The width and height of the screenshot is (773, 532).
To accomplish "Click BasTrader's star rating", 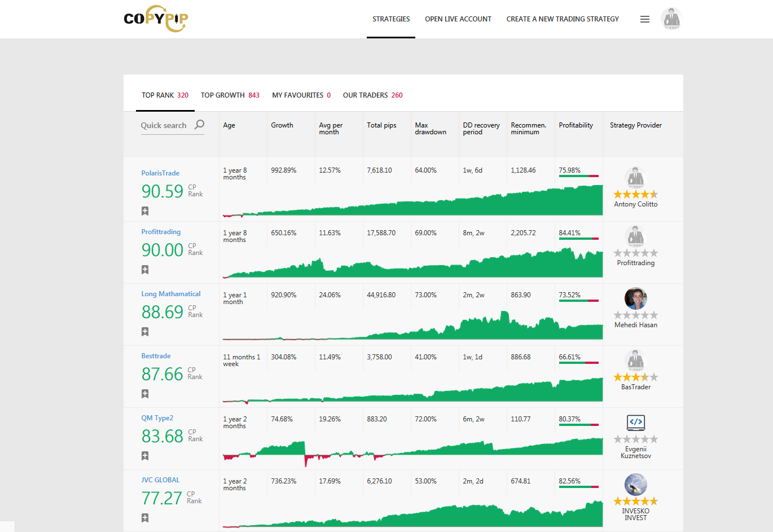I will coord(636,377).
